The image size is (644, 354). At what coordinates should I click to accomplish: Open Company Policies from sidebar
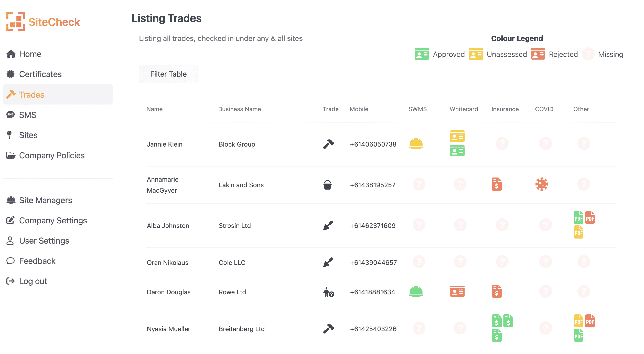point(52,155)
